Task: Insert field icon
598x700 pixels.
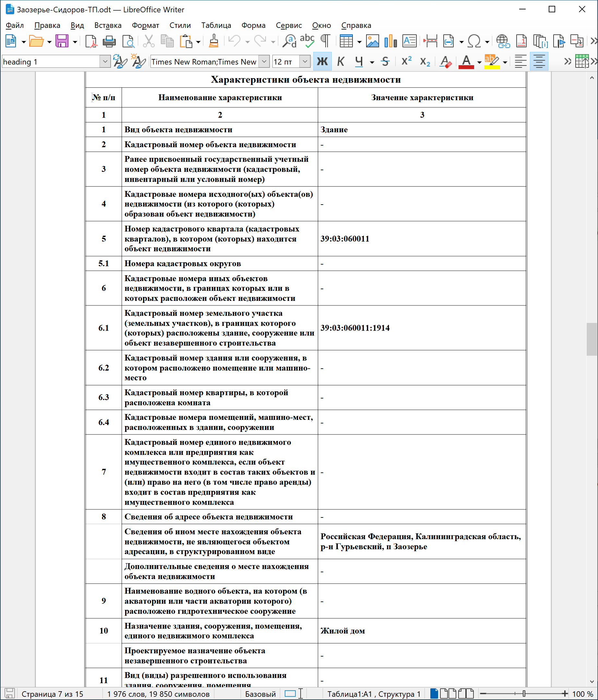Action: (449, 41)
